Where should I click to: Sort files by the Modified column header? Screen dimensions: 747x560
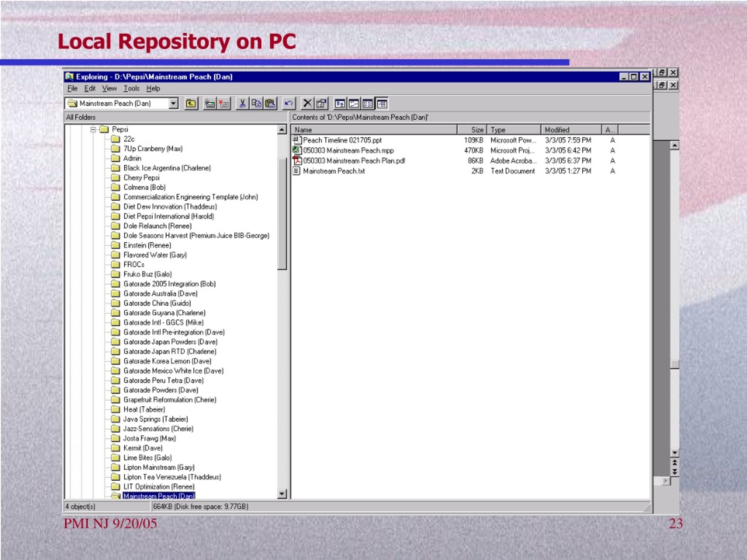(571, 130)
